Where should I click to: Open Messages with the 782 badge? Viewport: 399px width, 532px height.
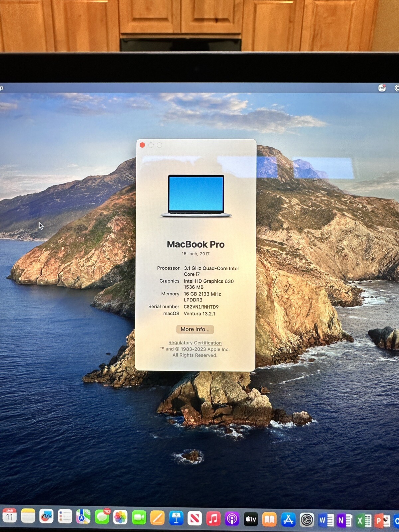pos(102,517)
